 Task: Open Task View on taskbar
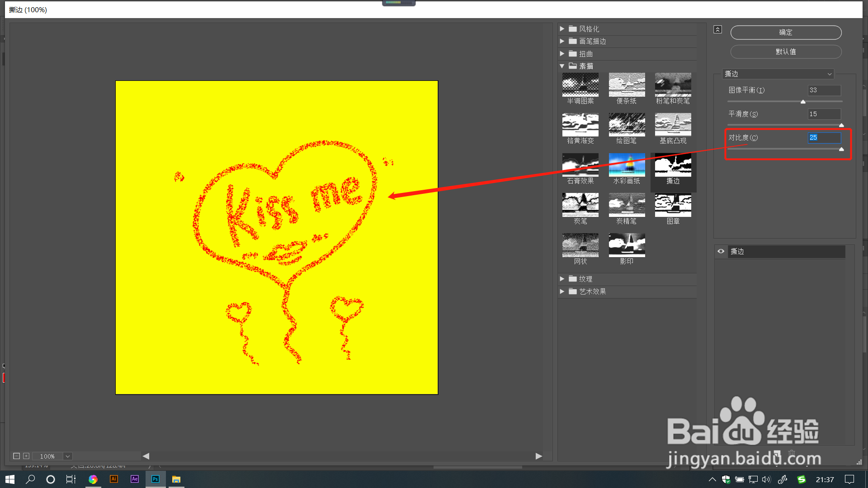point(71,479)
